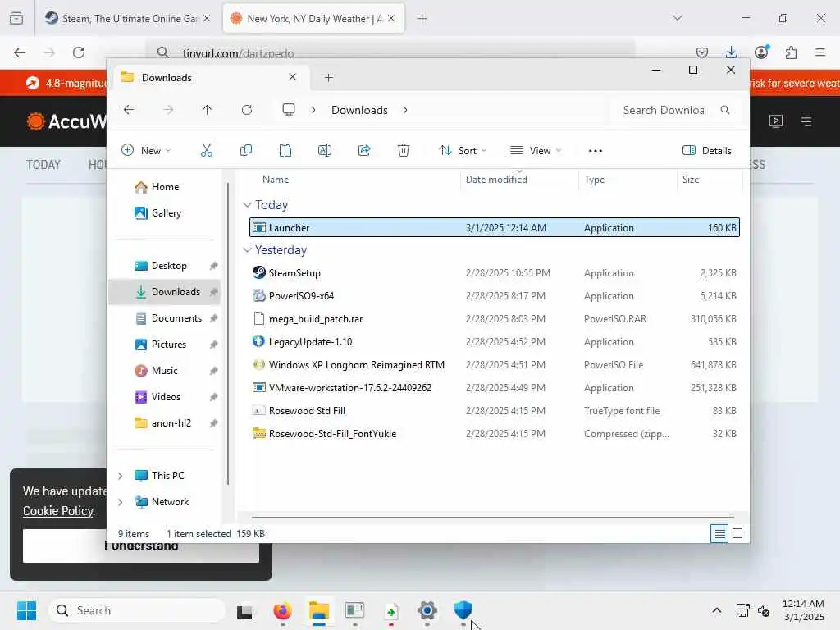
Task: Open anon-hl2 folder in navigation pane
Action: point(165,423)
